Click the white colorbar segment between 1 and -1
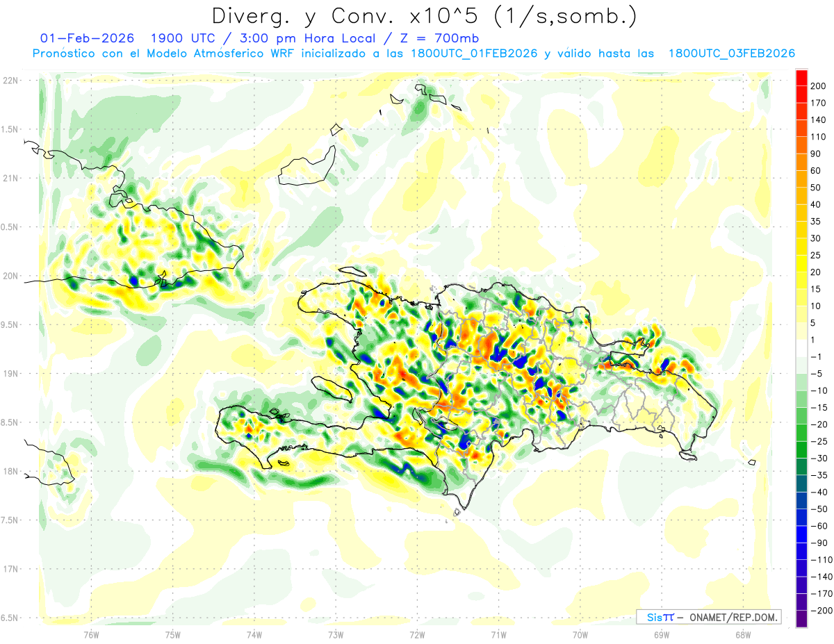 pos(801,348)
